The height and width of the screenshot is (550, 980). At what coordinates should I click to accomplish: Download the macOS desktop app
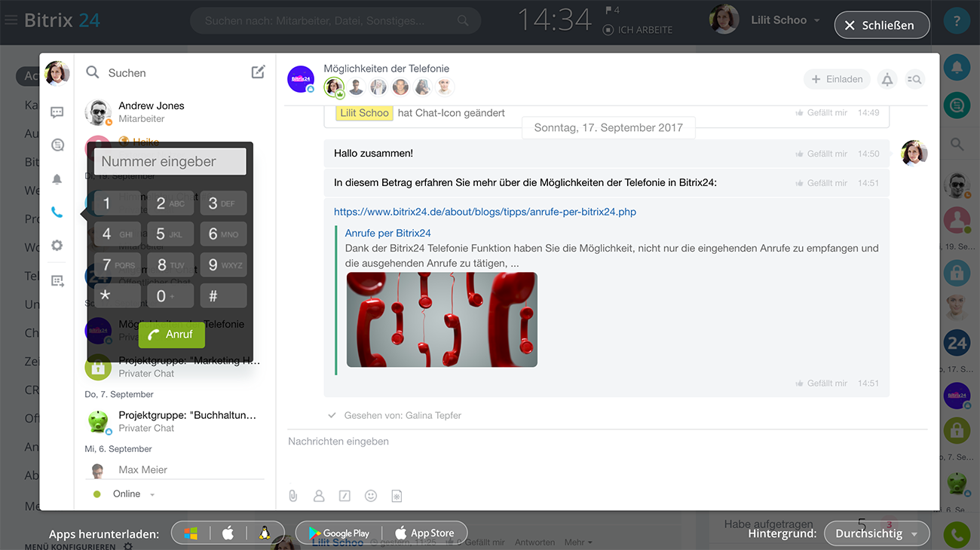point(228,533)
